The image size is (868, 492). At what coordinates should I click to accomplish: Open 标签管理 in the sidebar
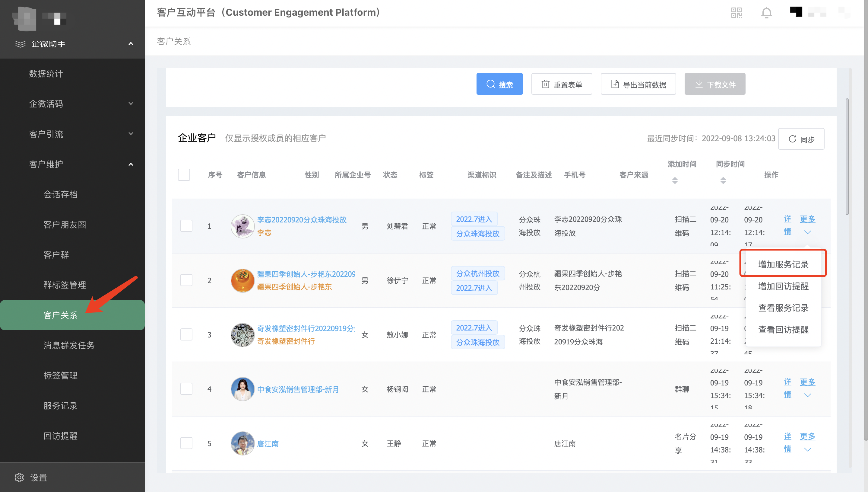click(x=72, y=375)
